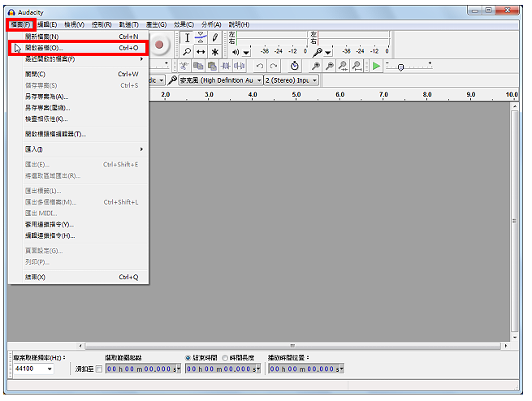Select the Zoom magnifier tool
Viewport: 532px width, 401px height.
187,52
